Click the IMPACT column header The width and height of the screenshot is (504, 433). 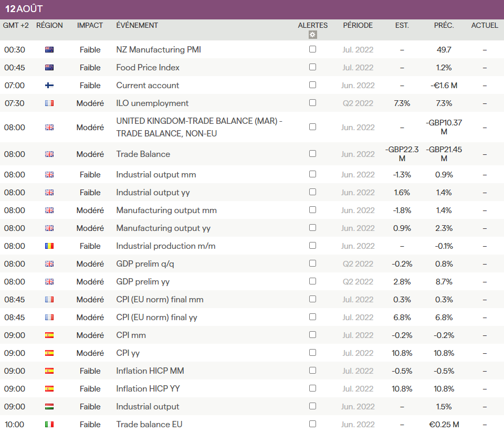90,25
